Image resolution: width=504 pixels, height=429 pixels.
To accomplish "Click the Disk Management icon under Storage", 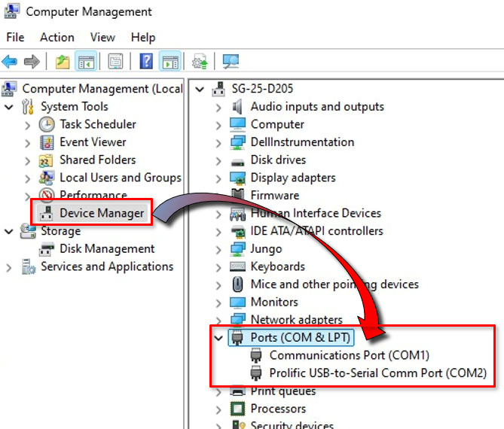I will click(x=47, y=249).
